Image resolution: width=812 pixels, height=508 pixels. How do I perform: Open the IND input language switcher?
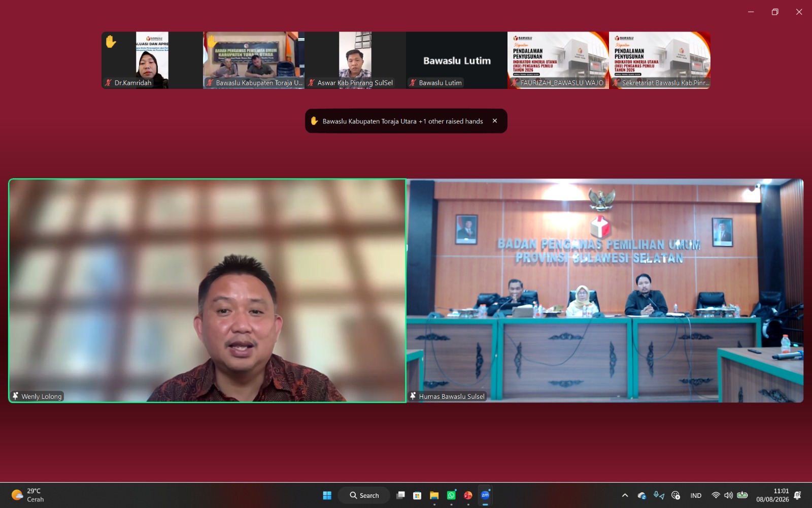click(x=696, y=495)
